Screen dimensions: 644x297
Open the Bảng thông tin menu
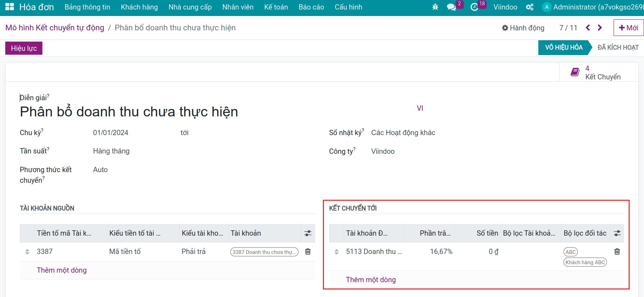click(87, 7)
